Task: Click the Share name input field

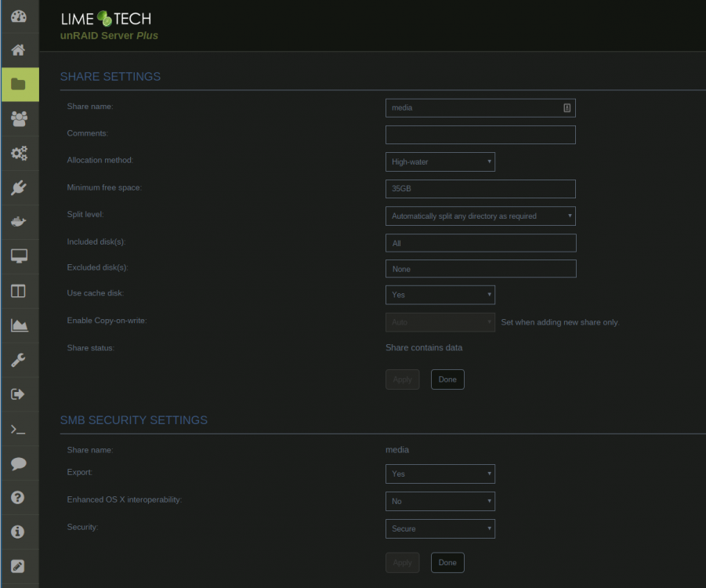Action: (480, 107)
